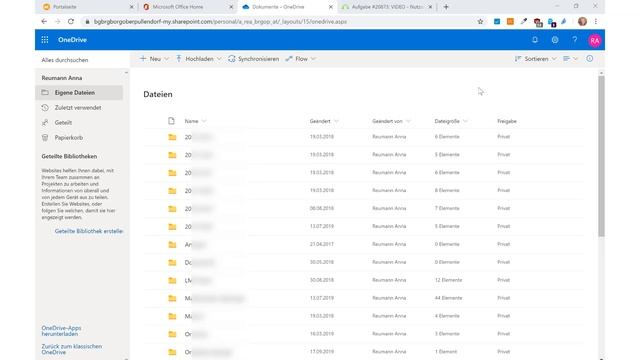The image size is (640, 360).
Task: Click OneDrive-Apps herunterladen link
Action: click(61, 331)
